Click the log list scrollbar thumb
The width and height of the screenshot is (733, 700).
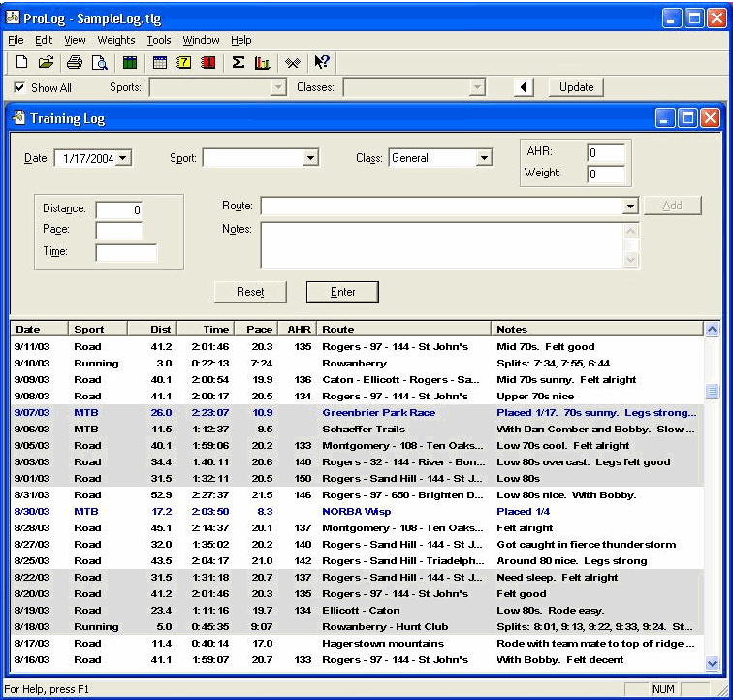tap(712, 391)
